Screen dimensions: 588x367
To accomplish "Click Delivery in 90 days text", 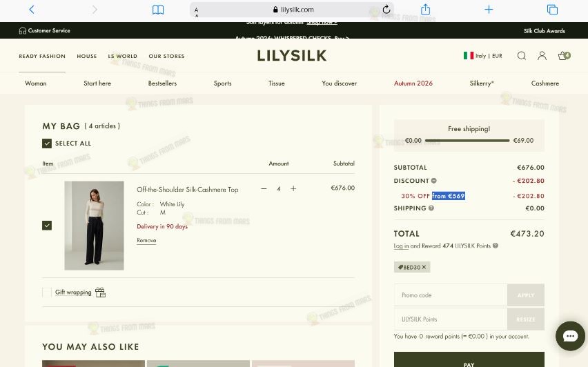I will tap(162, 226).
